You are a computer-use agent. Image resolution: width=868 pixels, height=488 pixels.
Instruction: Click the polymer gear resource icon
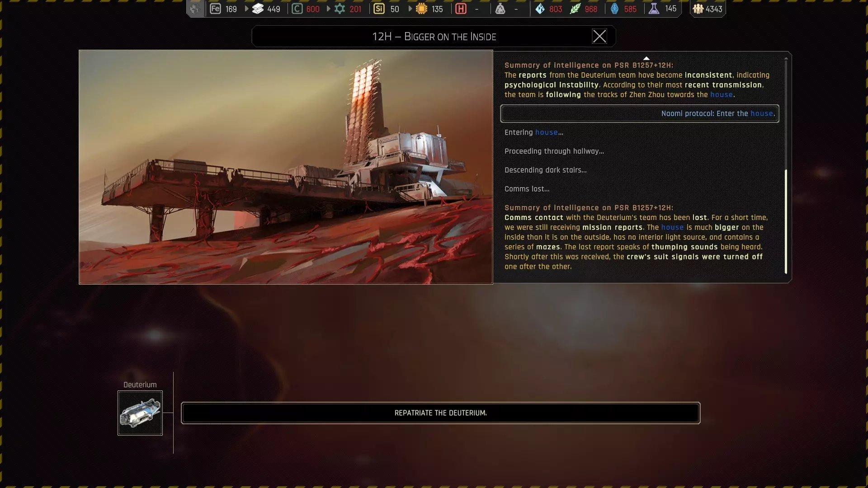340,9
